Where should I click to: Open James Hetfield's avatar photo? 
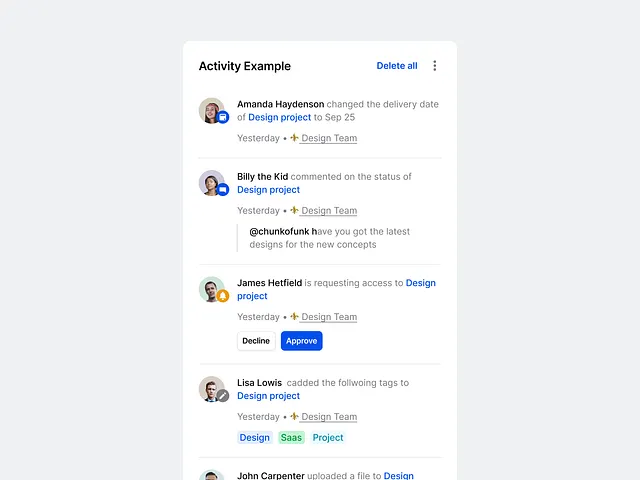click(211, 289)
